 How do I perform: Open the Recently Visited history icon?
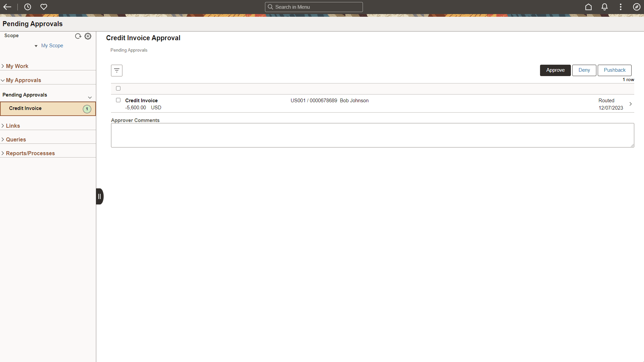[x=28, y=7]
